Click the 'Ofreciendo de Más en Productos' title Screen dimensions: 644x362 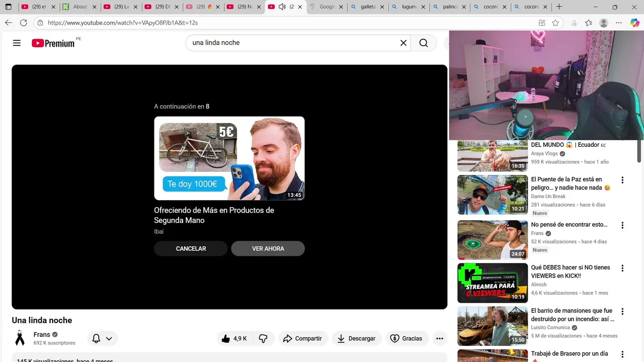(214, 215)
